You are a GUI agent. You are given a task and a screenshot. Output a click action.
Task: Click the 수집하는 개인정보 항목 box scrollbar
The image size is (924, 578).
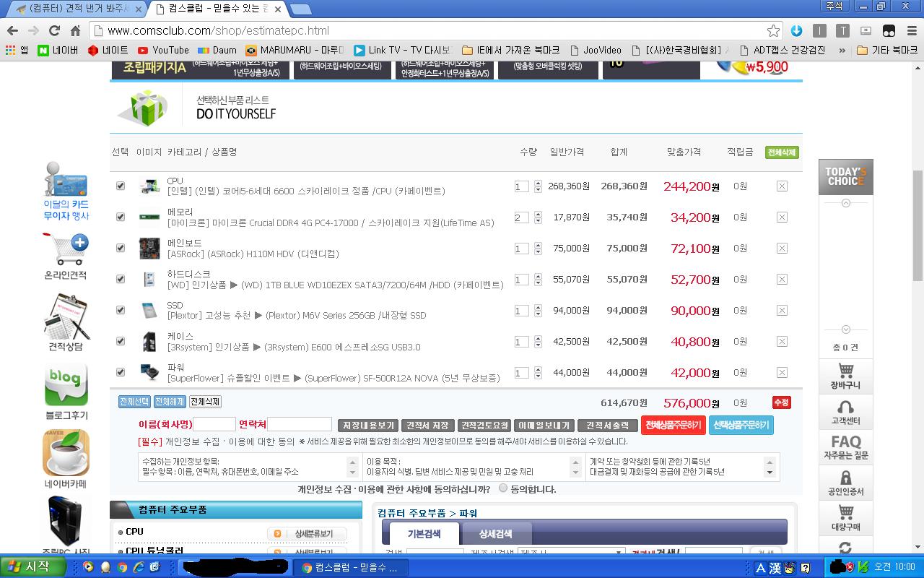tap(352, 467)
